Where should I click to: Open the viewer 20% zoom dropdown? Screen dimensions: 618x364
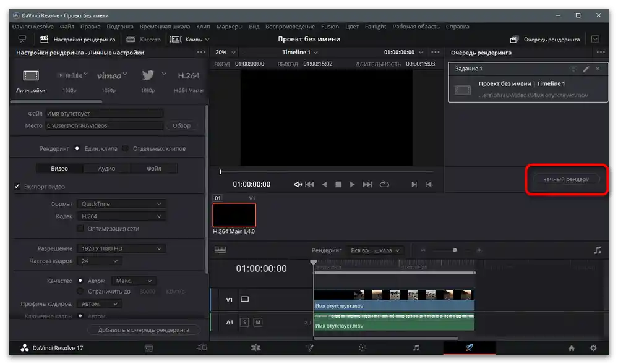(x=225, y=52)
